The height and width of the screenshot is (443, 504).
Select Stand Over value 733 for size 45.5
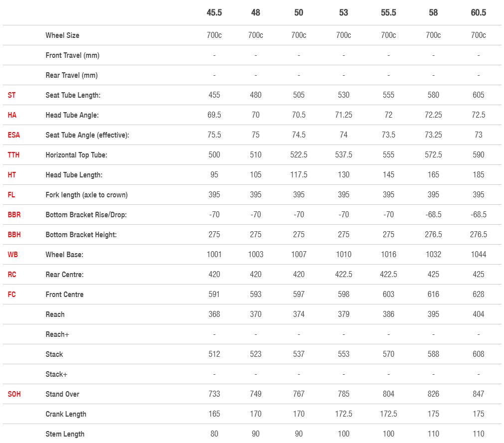coord(214,394)
